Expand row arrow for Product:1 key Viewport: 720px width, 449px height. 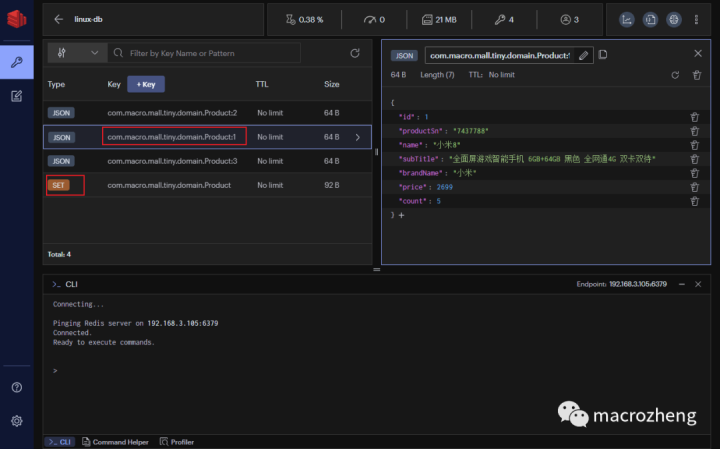358,137
